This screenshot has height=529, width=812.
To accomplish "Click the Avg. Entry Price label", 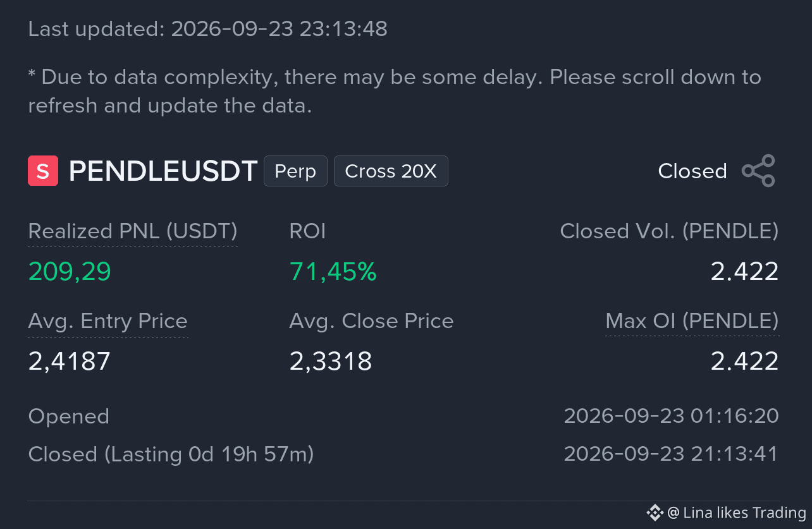I will [x=108, y=321].
